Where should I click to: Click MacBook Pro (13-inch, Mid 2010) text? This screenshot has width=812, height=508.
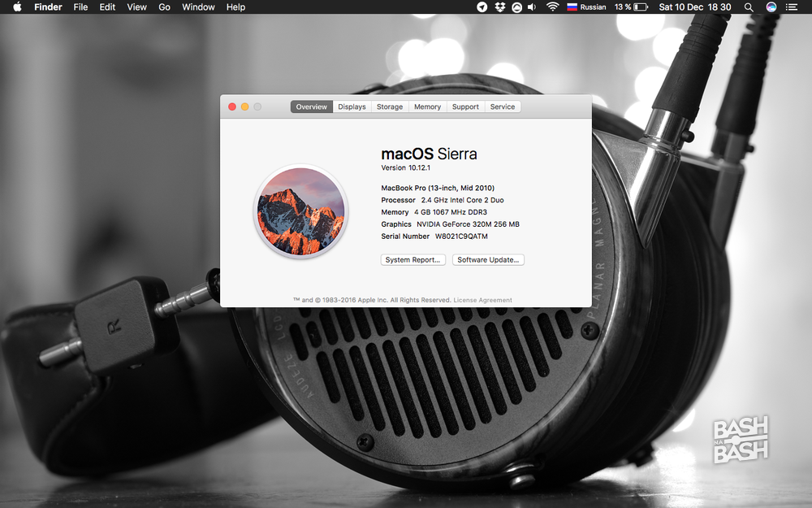click(438, 189)
